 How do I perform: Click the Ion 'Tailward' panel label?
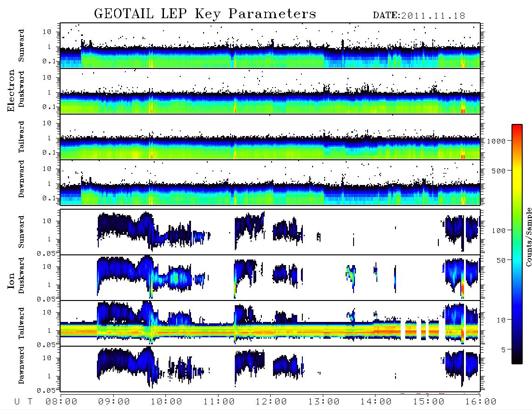pyautogui.click(x=21, y=323)
